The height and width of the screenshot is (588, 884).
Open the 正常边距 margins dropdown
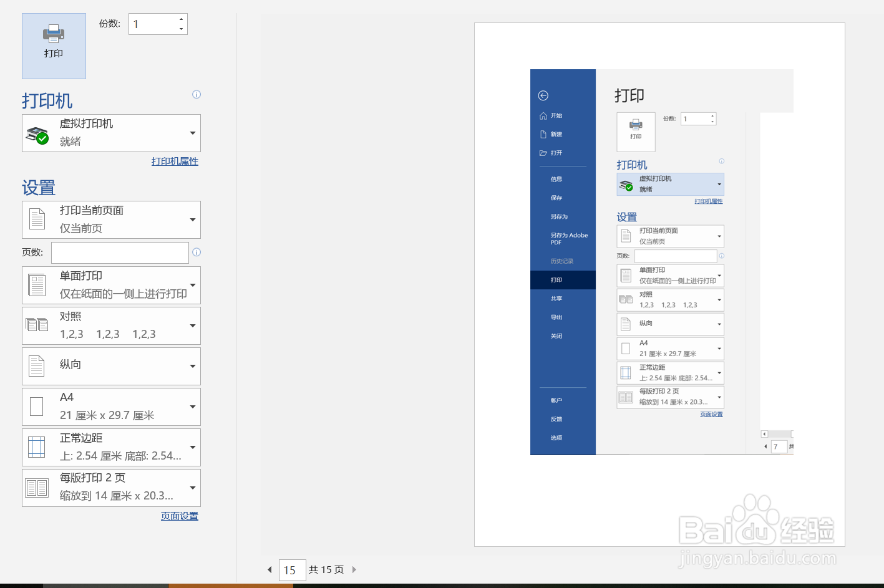tap(111, 447)
